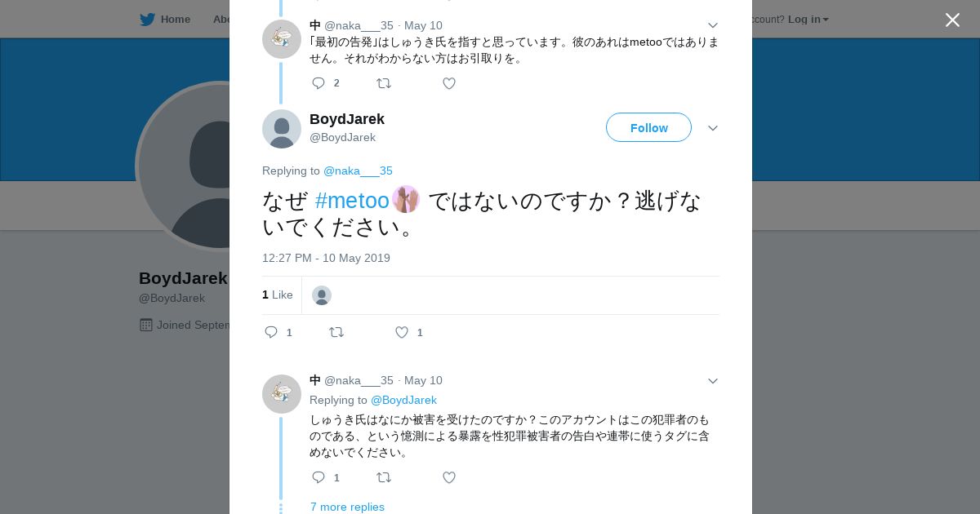Click the Twitter bird Home icon
980x514 pixels.
point(148,19)
